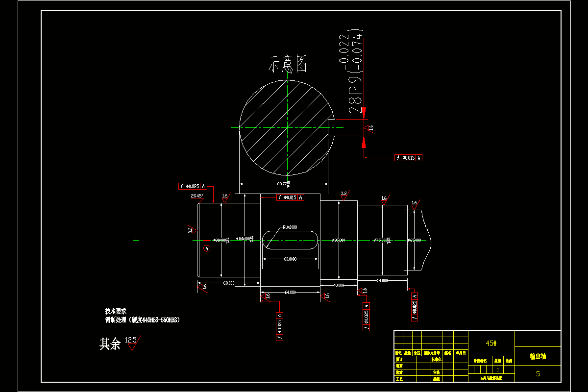The height and width of the screenshot is (392, 588).
Task: Select the hatched circular cross-section
Action: (287, 127)
